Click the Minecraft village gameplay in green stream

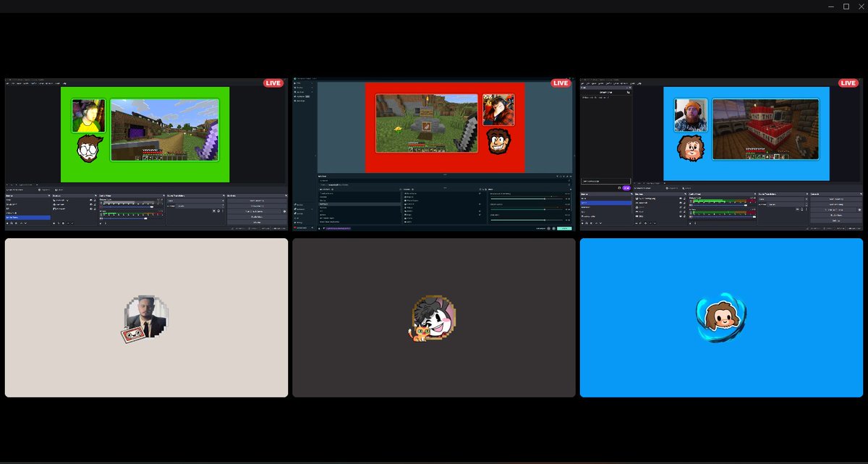pyautogui.click(x=165, y=130)
